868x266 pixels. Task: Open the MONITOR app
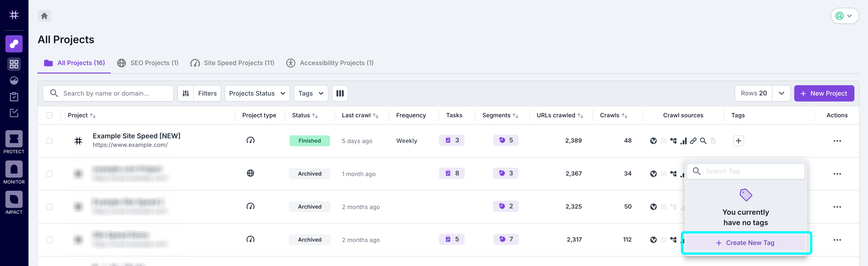tap(14, 172)
